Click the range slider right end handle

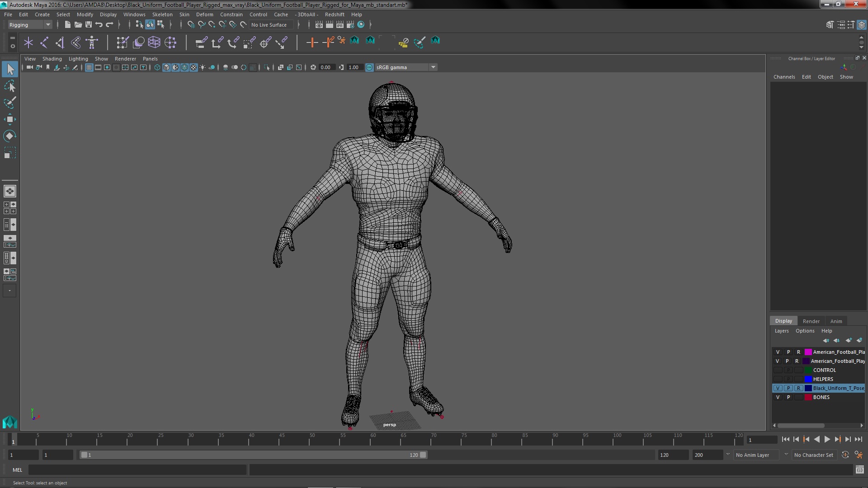pyautogui.click(x=423, y=455)
